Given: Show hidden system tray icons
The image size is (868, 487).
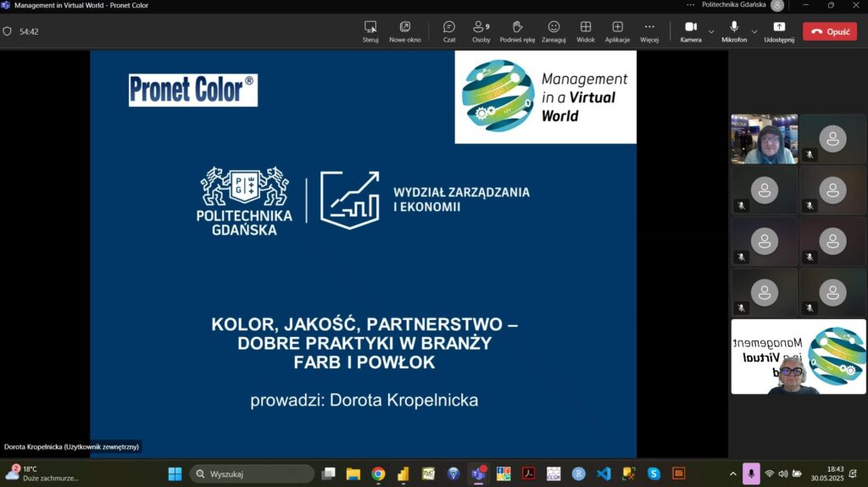Looking at the screenshot, I should pos(733,473).
